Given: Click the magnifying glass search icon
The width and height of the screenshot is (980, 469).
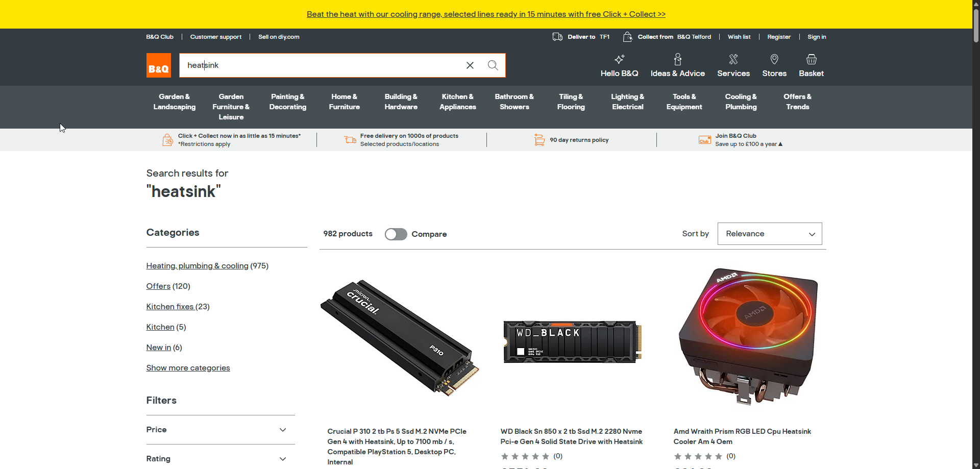Looking at the screenshot, I should pyautogui.click(x=493, y=65).
